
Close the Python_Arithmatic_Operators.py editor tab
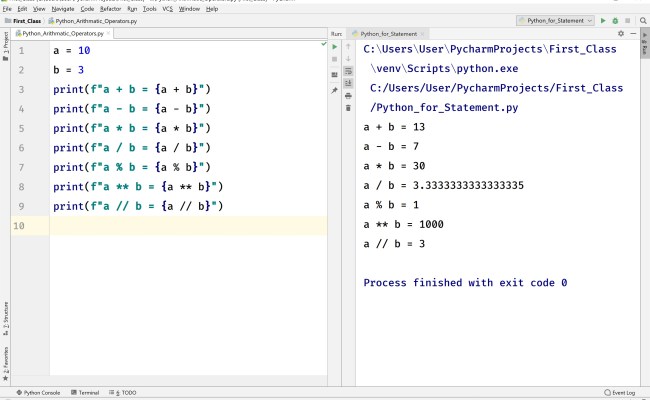coord(109,33)
